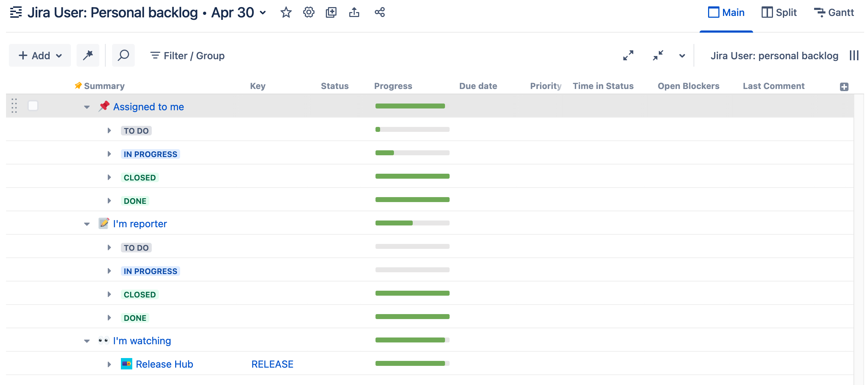Click the I'm reporter progress bar
The width and height of the screenshot is (868, 385).
pyautogui.click(x=412, y=223)
